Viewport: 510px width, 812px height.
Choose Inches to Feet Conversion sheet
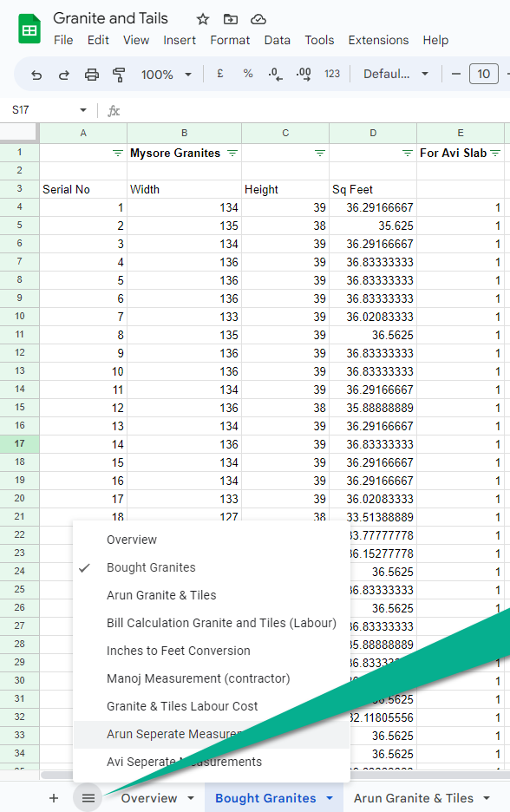click(x=212, y=651)
